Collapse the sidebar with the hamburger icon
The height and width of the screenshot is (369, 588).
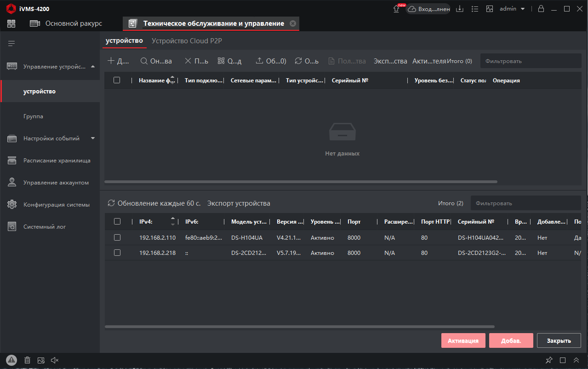point(11,43)
